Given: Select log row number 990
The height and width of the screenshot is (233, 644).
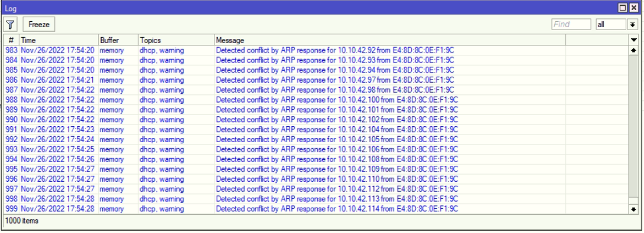Looking at the screenshot, I should (316, 120).
